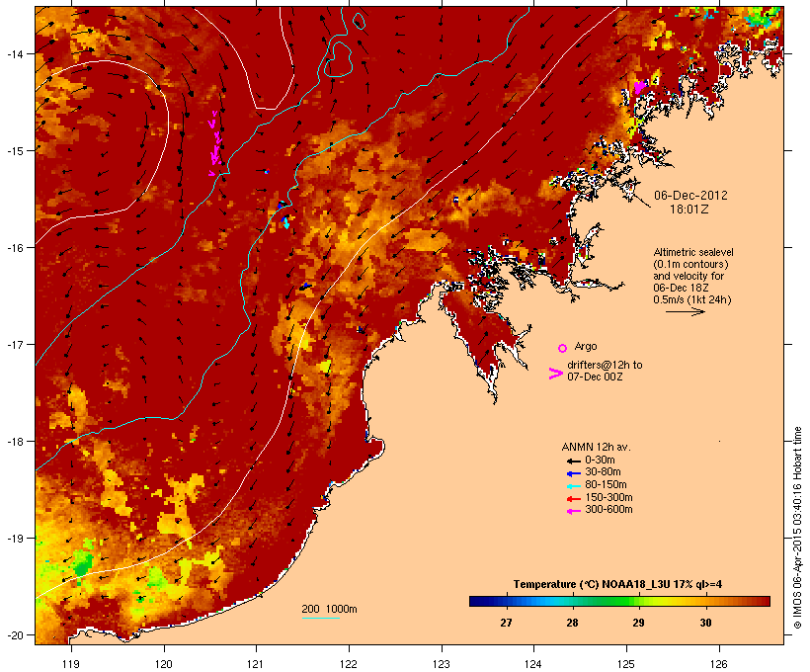Click the magenta drifters chevron symbol in legend

click(x=555, y=374)
